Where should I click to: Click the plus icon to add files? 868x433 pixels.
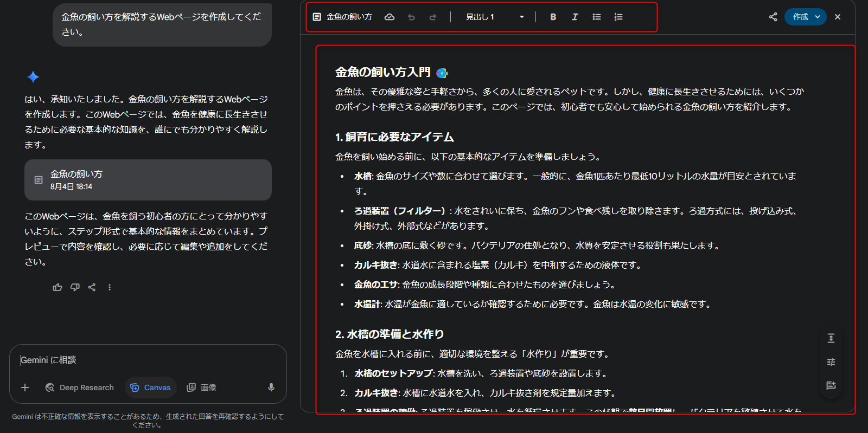25,387
